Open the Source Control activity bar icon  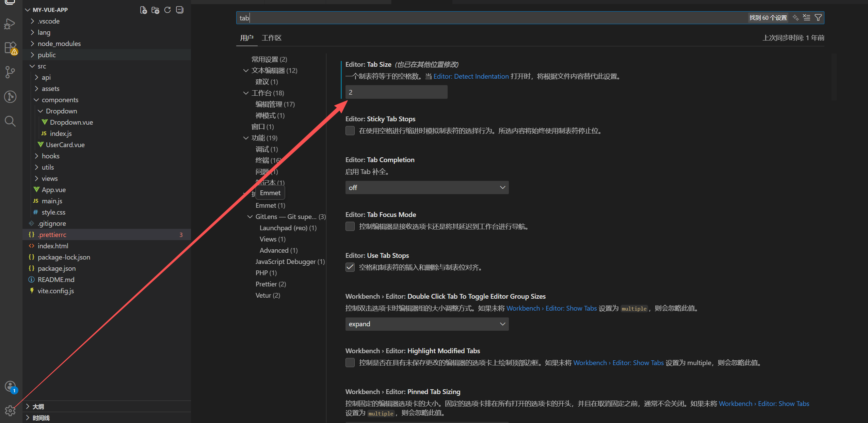(x=10, y=72)
